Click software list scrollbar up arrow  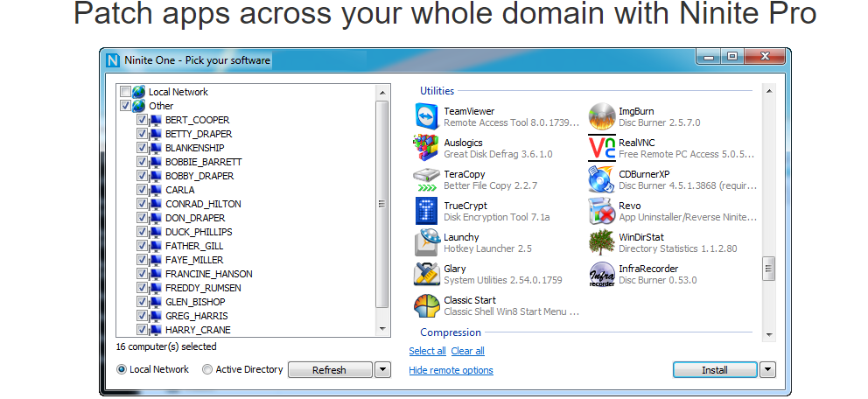[769, 91]
